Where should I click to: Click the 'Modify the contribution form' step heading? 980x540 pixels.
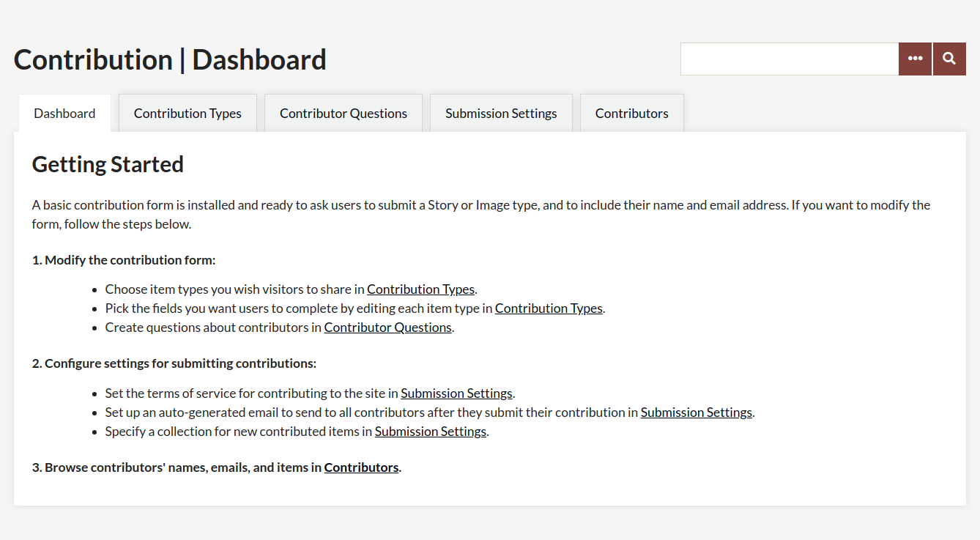click(x=124, y=260)
